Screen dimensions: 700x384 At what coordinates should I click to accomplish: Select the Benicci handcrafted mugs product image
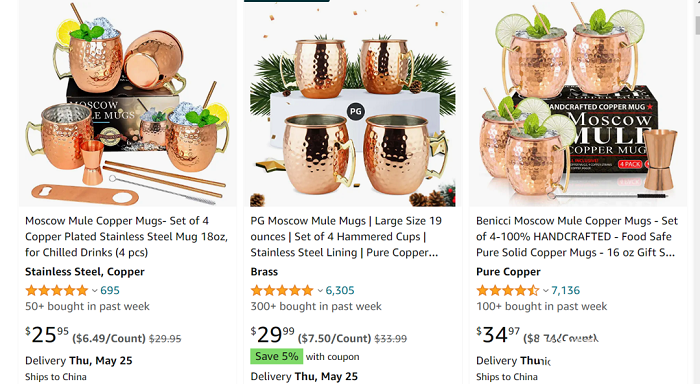[578, 104]
